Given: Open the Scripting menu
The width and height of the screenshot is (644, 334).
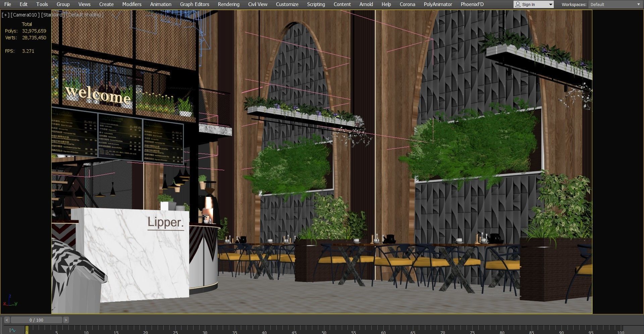Looking at the screenshot, I should 316,4.
